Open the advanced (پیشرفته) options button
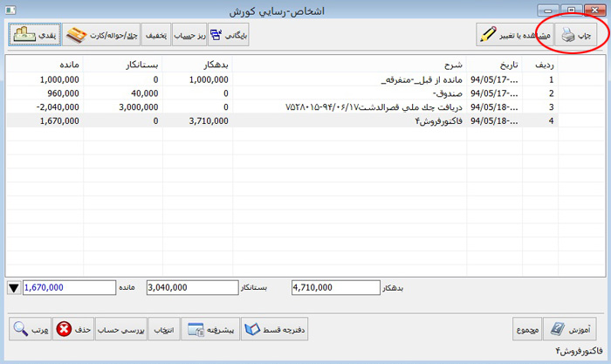 (x=209, y=329)
